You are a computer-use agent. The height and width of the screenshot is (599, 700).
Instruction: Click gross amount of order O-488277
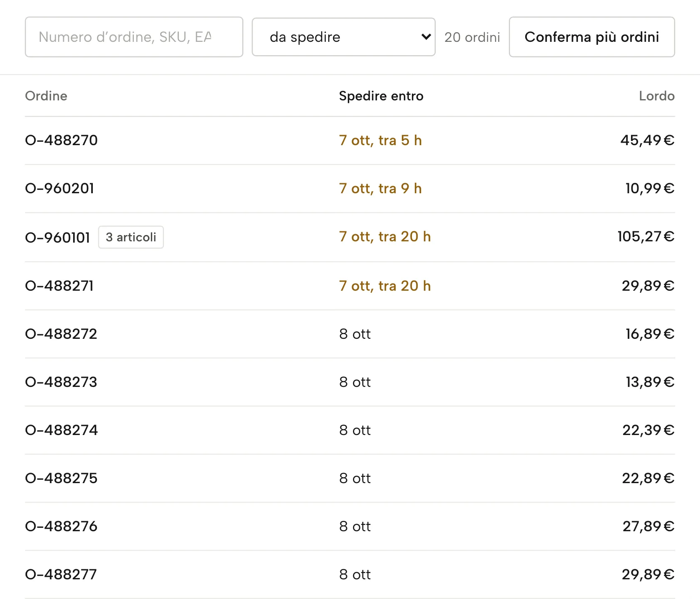(648, 574)
